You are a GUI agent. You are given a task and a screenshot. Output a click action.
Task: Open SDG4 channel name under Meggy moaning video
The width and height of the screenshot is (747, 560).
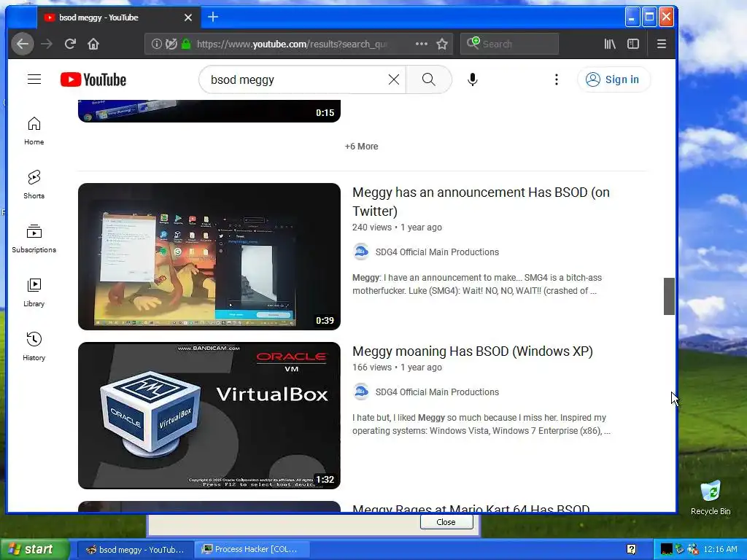tap(438, 392)
